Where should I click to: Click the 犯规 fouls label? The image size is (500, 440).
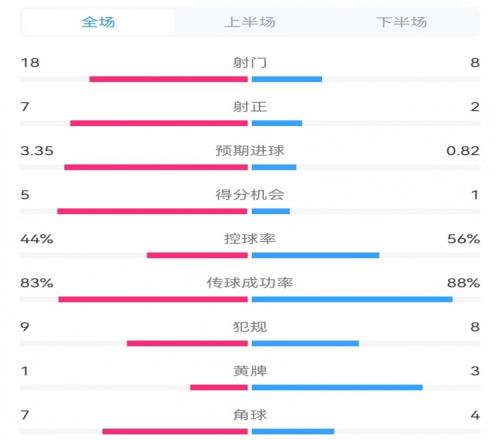pyautogui.click(x=250, y=327)
